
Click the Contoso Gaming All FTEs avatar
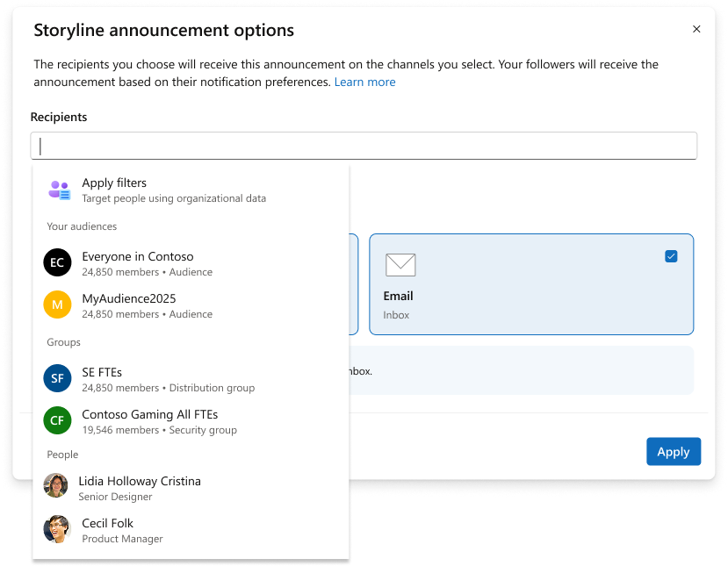point(56,420)
